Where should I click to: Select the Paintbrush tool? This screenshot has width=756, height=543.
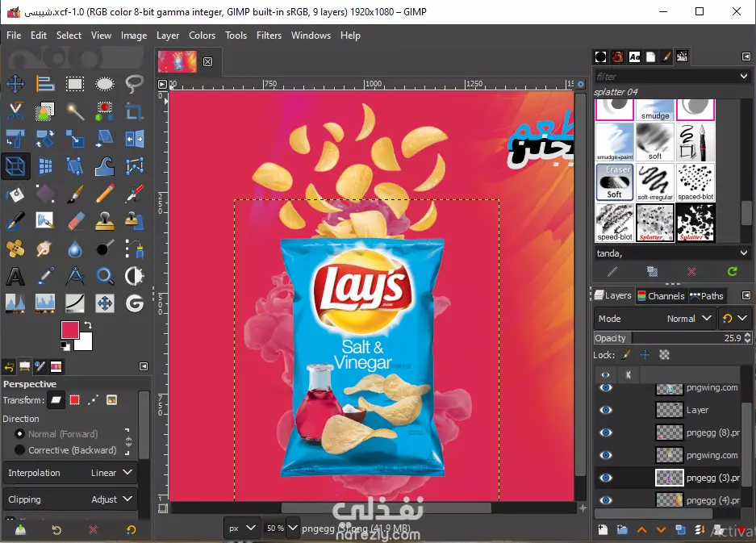coord(75,194)
